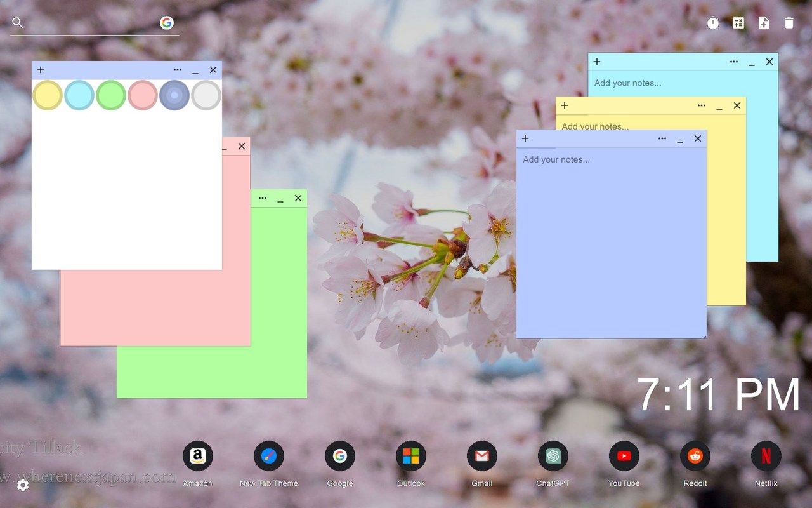This screenshot has height=508, width=812.
Task: Click into the blue note text area
Action: click(612, 243)
